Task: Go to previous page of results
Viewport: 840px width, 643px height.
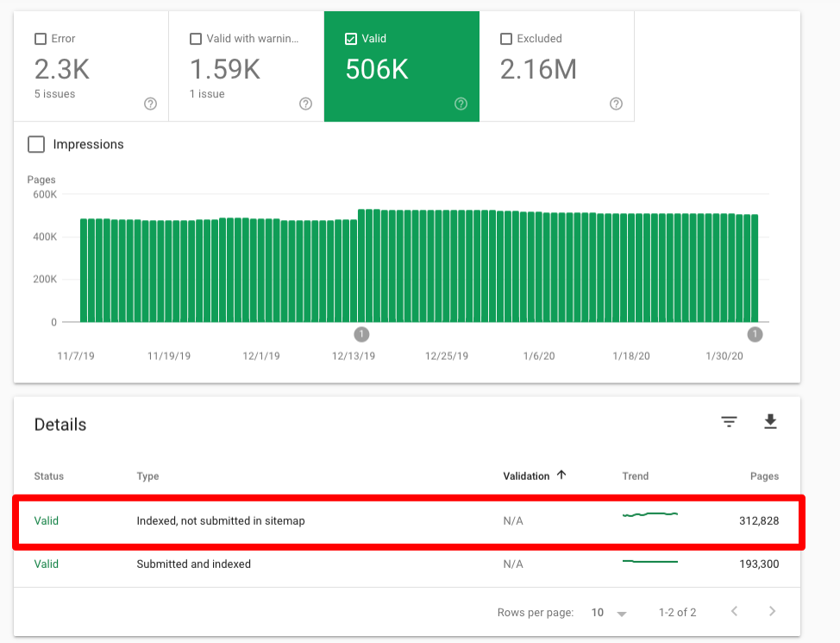Action: (x=734, y=612)
